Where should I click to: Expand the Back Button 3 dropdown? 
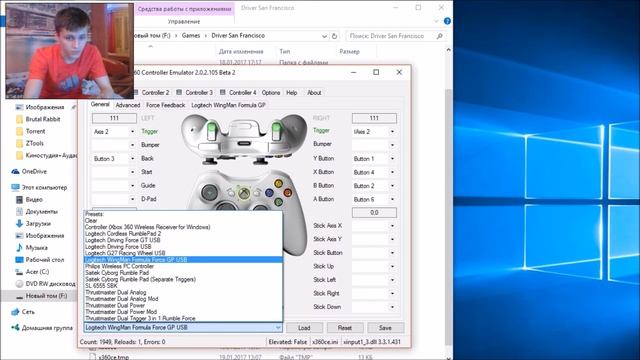[132, 158]
